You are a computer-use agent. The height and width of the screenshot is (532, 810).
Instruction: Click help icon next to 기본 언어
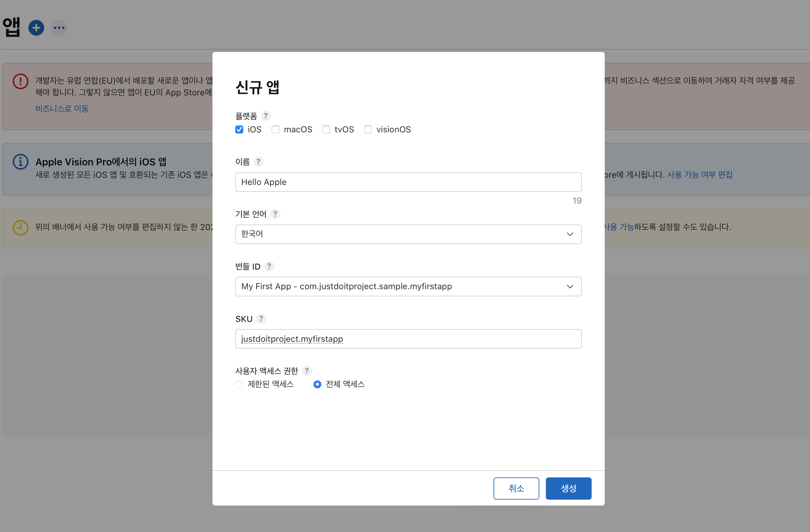[275, 214]
